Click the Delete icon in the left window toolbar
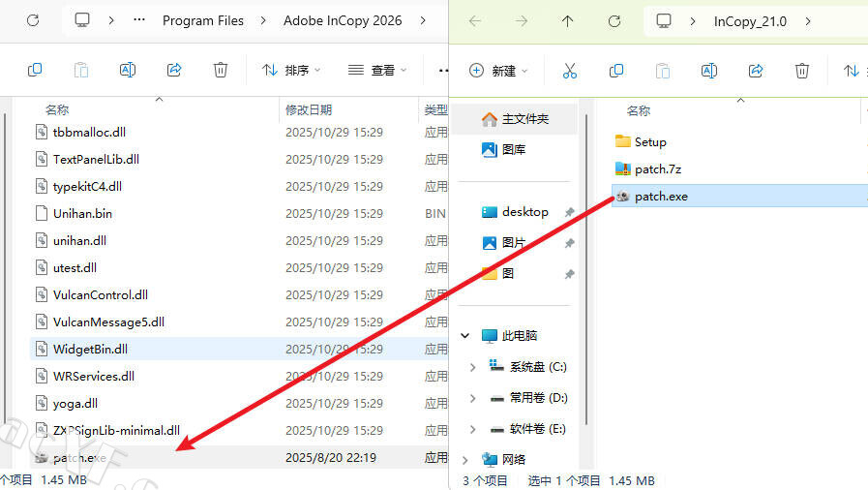The height and width of the screenshot is (490, 868). pyautogui.click(x=221, y=70)
